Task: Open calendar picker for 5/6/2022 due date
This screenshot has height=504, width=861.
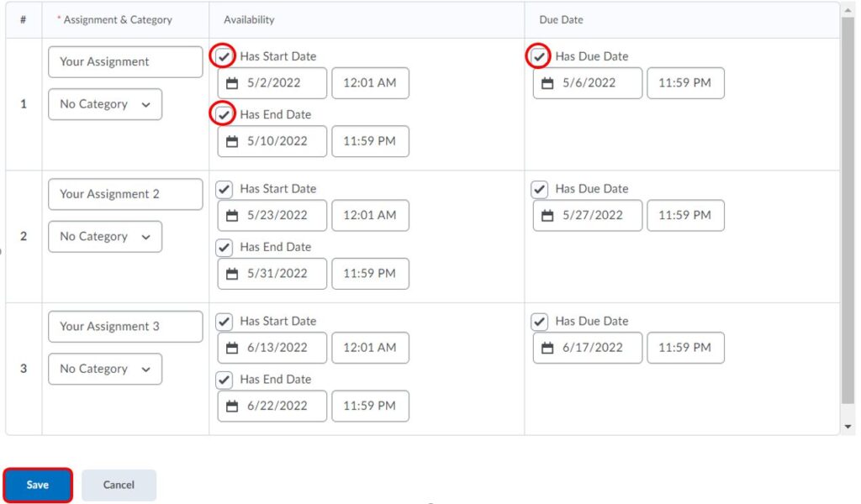Action: click(x=548, y=83)
